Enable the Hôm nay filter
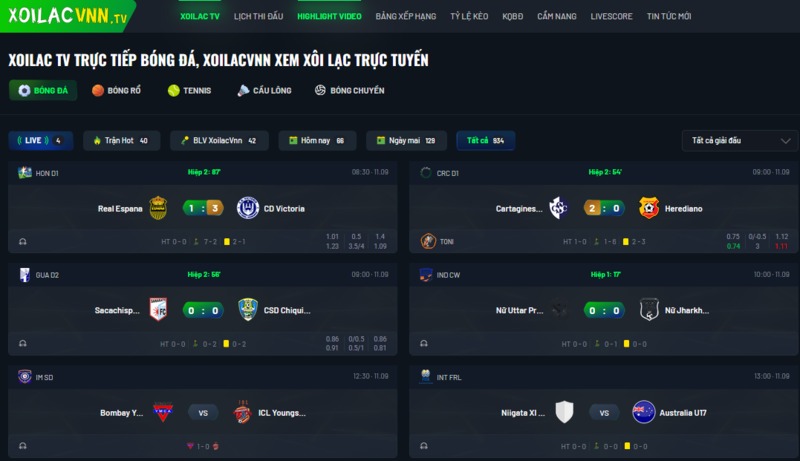This screenshot has height=461, width=800. [317, 141]
